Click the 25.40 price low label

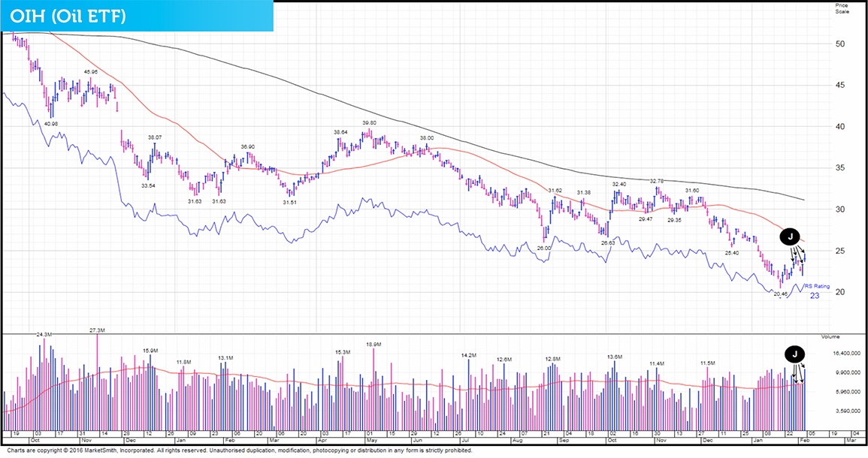[732, 253]
